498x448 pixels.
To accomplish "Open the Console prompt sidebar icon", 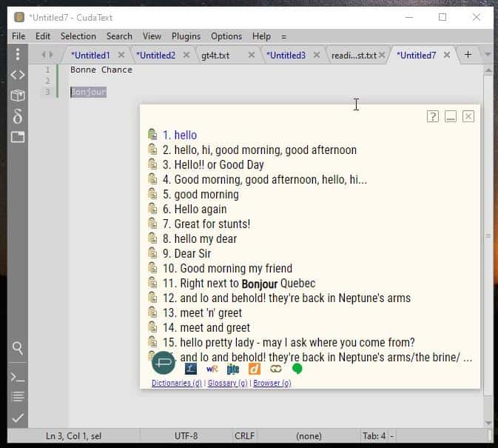I will (18, 377).
